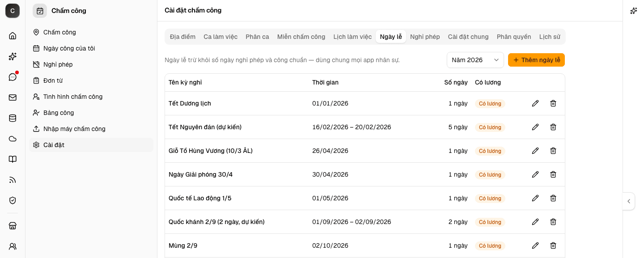Edit the Tết Dương lịch holiday

(535, 103)
